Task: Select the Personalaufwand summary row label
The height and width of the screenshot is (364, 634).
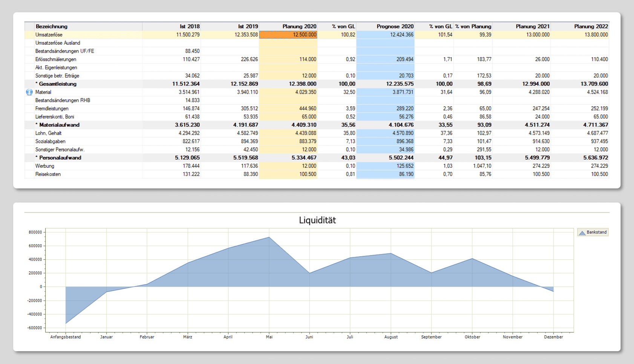Action: [58, 158]
